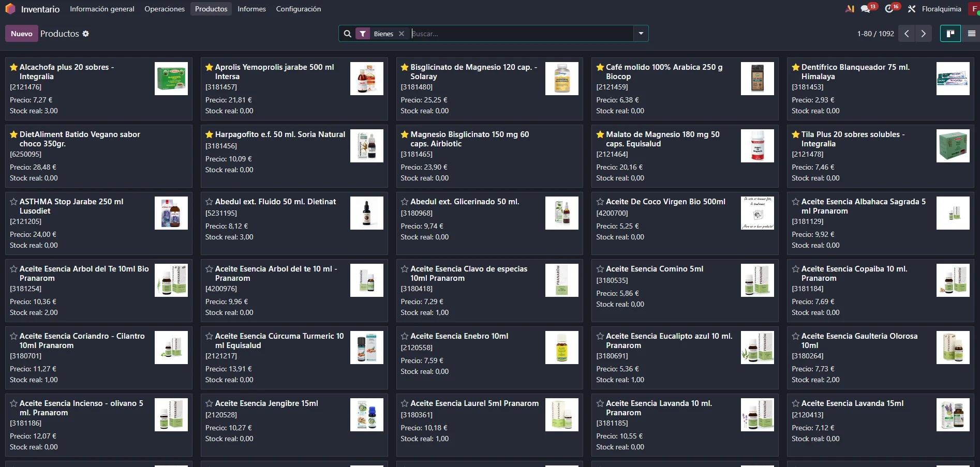
Task: Unfavorite Bisglicinato de Magnesio star
Action: 405,67
